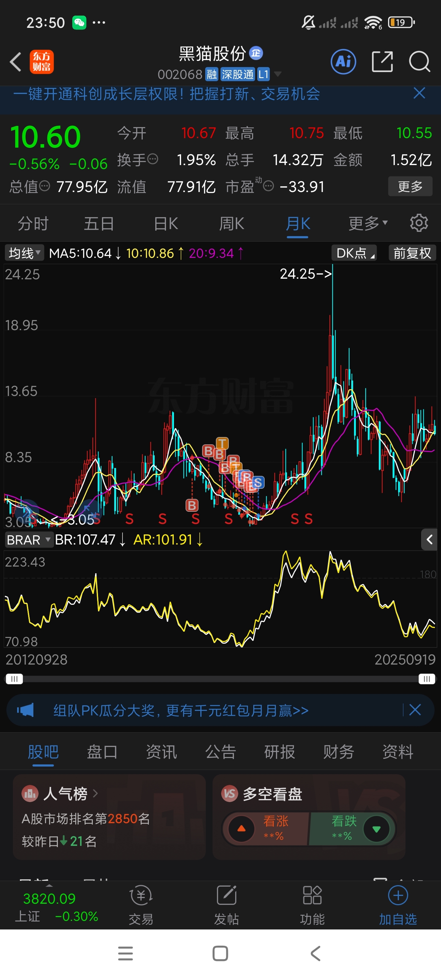Viewport: 441px width, 980px height.
Task: Open the 组队PK瓜分大奖 promo link
Action: pyautogui.click(x=181, y=710)
